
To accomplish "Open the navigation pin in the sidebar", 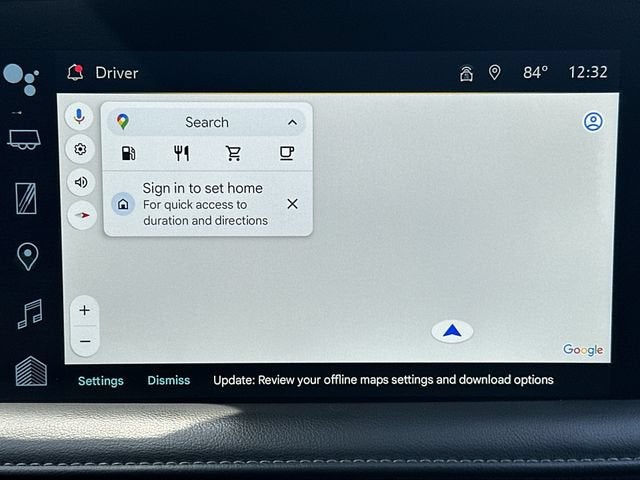I will tap(28, 256).
